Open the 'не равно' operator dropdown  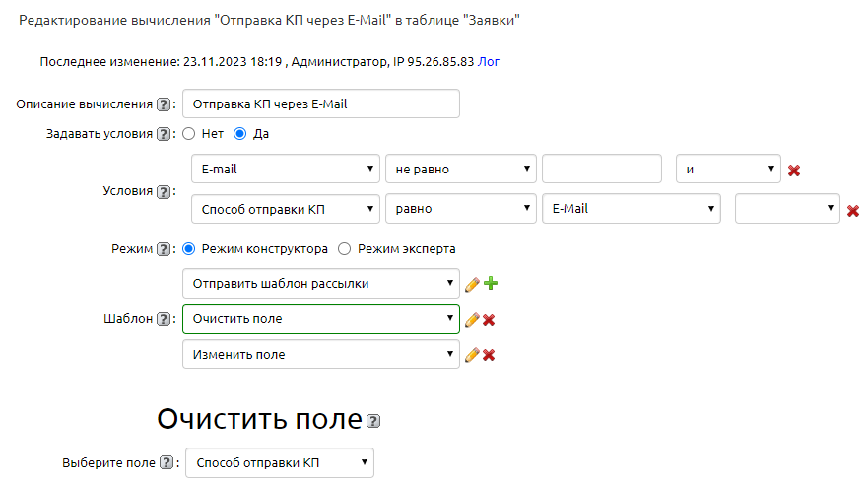[460, 169]
